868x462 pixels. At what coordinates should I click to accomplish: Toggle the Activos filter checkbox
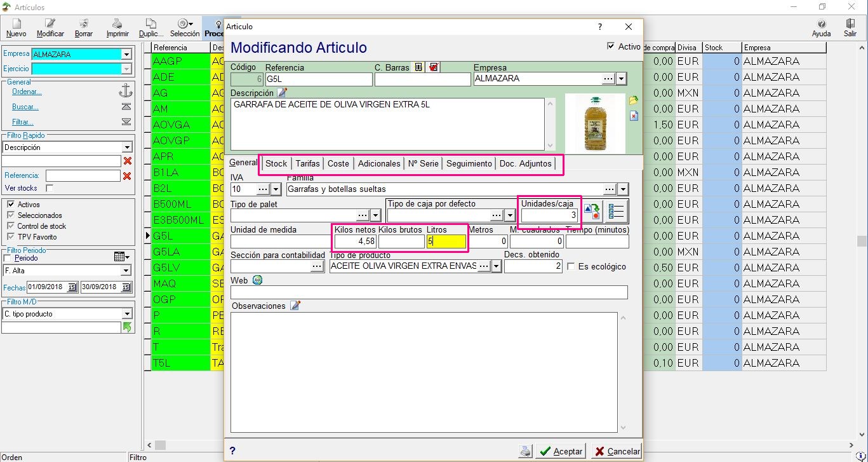click(x=11, y=205)
